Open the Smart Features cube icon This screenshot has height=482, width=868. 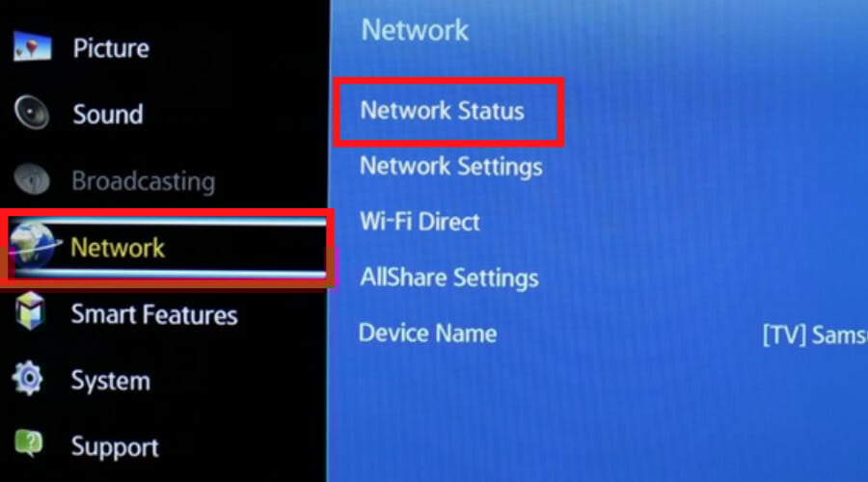pyautogui.click(x=31, y=311)
